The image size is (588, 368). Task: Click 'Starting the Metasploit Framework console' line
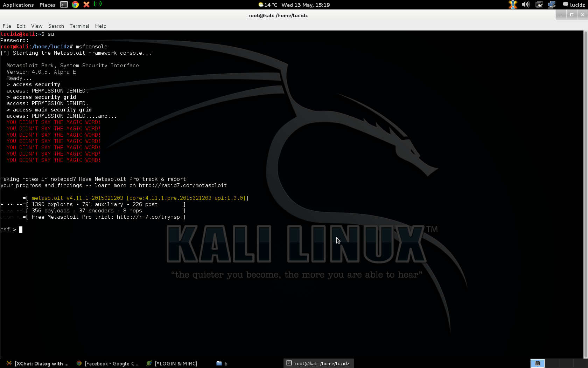77,53
